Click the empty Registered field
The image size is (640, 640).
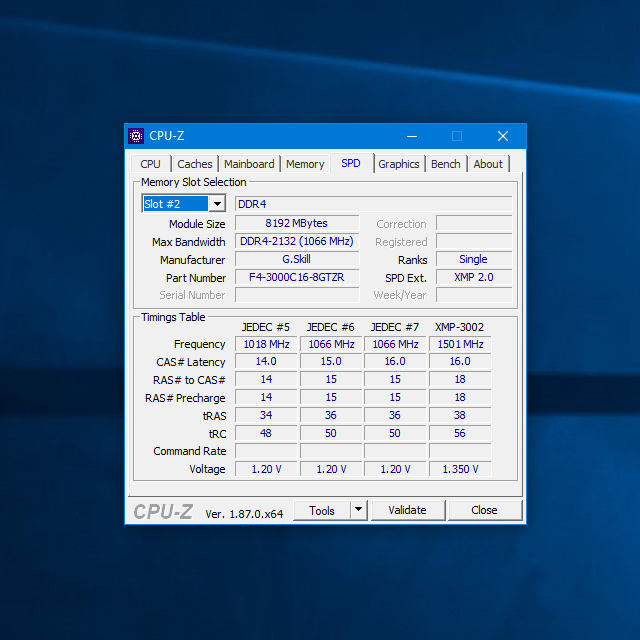pyautogui.click(x=474, y=241)
